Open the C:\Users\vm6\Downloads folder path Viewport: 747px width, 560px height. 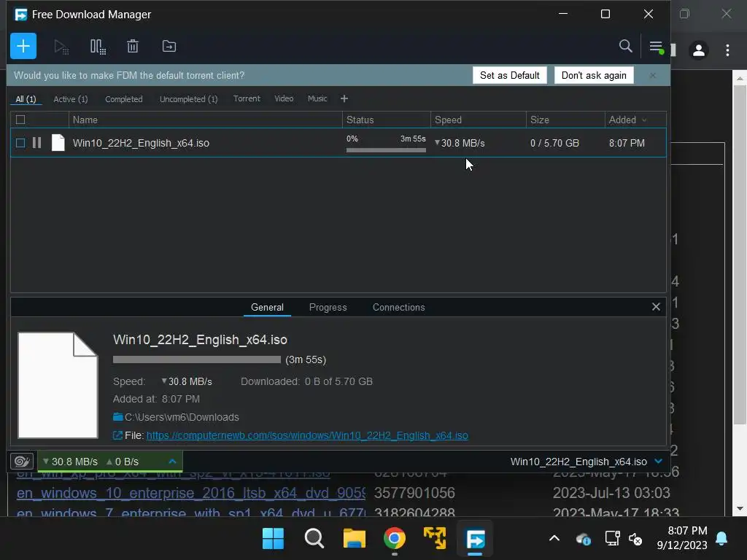coord(182,417)
